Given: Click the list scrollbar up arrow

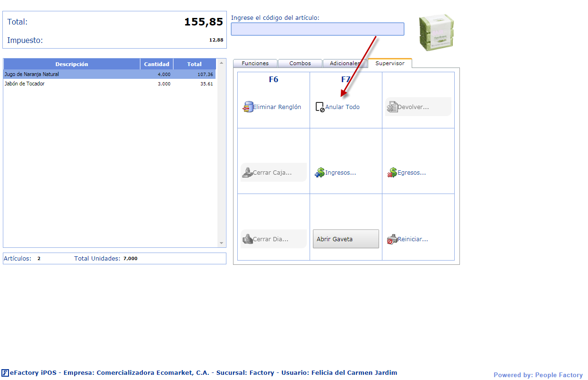Looking at the screenshot, I should [x=221, y=62].
